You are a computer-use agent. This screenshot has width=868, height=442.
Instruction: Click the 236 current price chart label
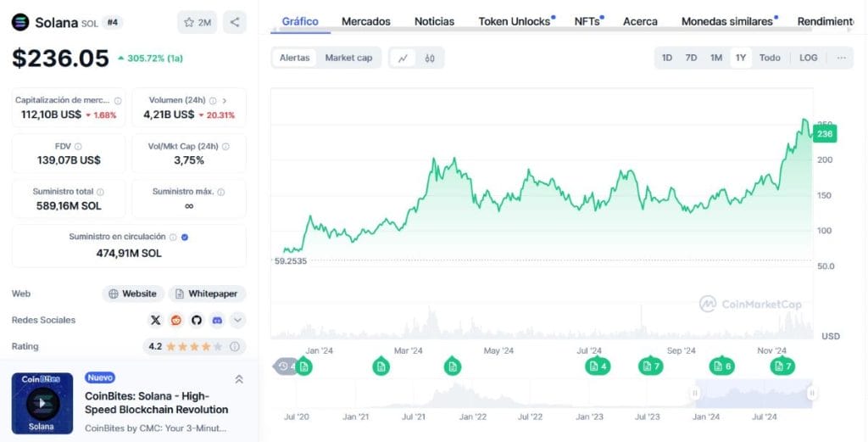824,134
